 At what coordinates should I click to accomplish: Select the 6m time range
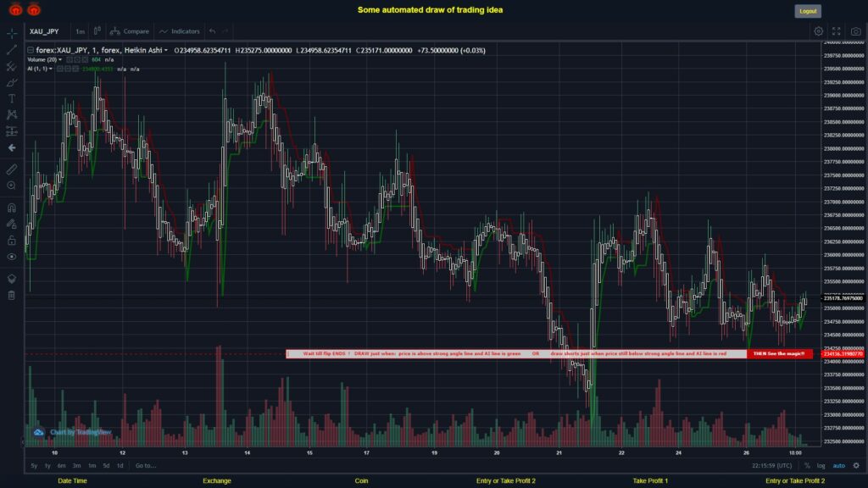coord(61,466)
